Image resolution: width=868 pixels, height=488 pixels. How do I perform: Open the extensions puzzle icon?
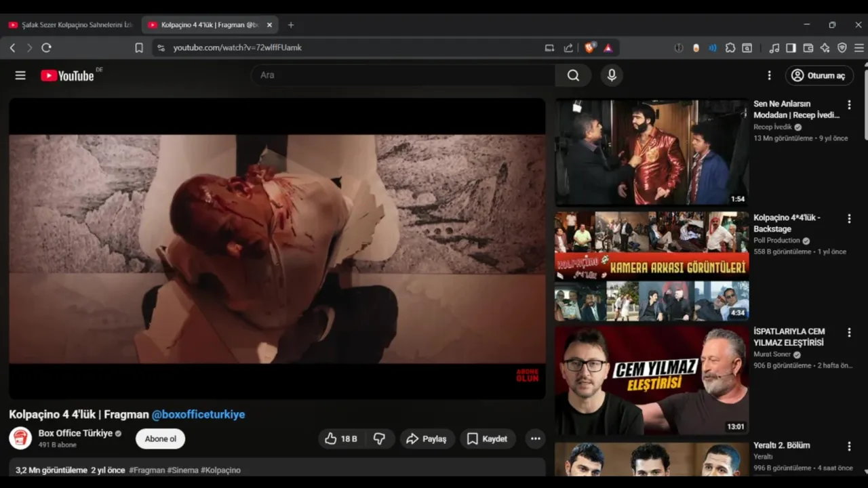tap(730, 47)
